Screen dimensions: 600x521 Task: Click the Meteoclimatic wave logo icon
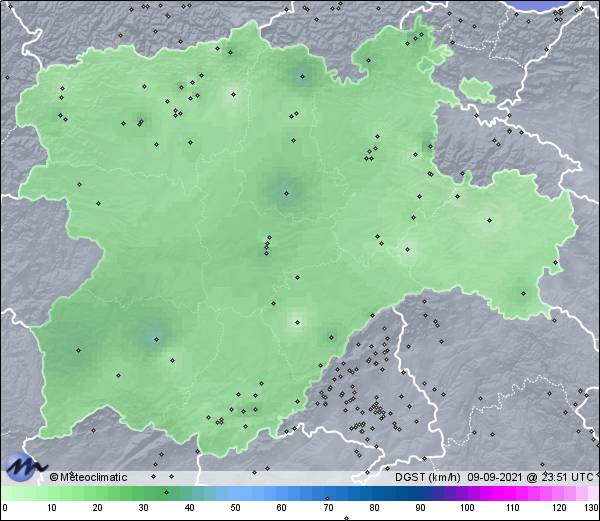pyautogui.click(x=26, y=467)
